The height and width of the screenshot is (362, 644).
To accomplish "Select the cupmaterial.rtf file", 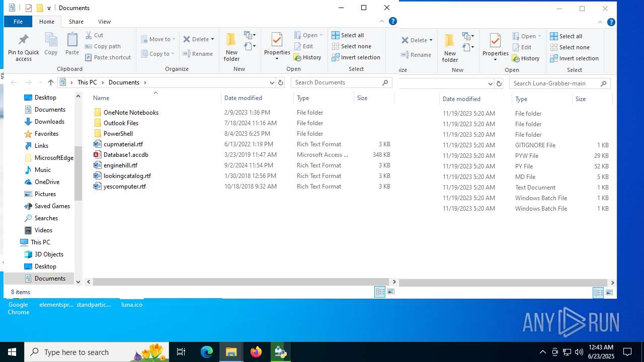I will [x=123, y=144].
